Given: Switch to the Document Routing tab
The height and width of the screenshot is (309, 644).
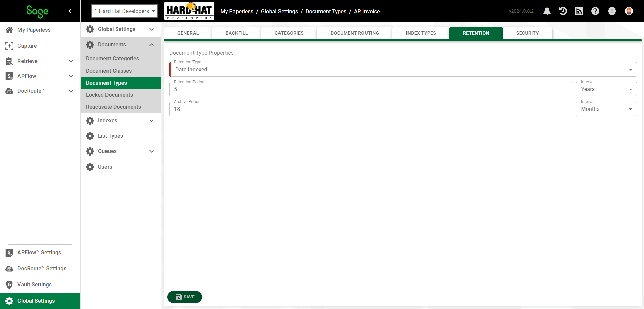Looking at the screenshot, I should (355, 33).
